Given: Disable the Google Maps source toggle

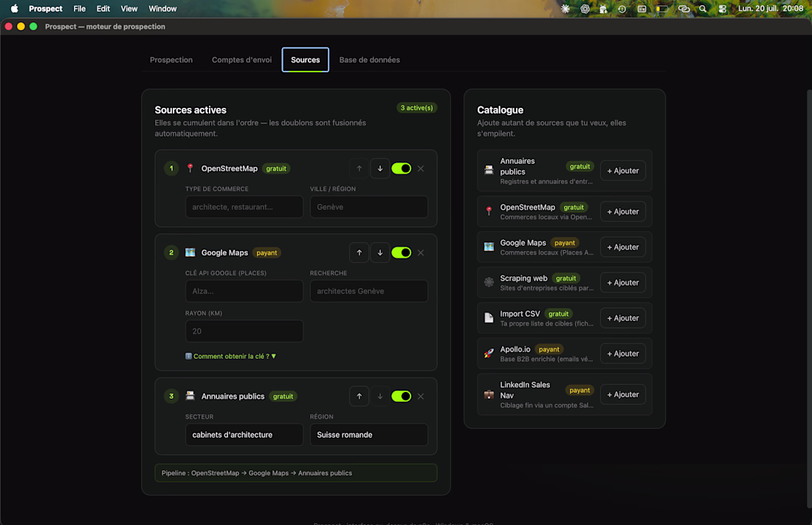Looking at the screenshot, I should point(402,253).
